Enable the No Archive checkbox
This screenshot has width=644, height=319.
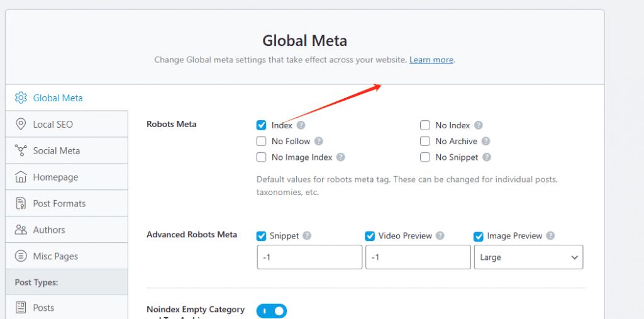click(x=425, y=142)
